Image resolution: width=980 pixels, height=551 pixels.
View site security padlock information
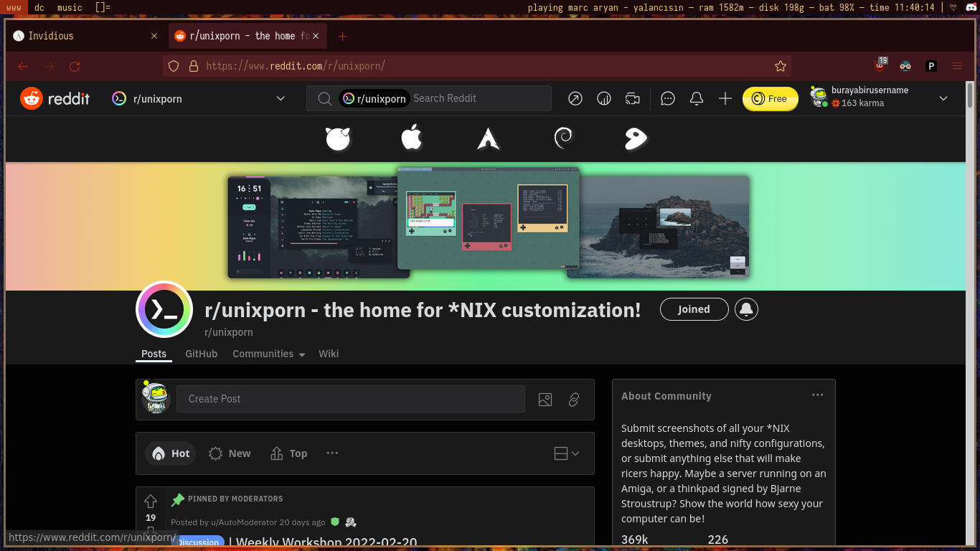[x=193, y=66]
